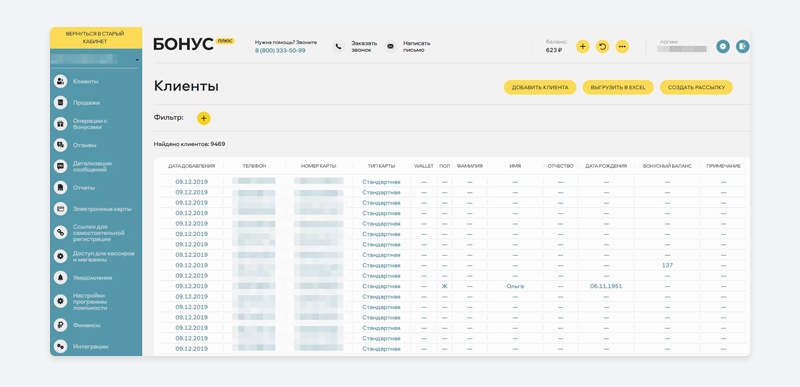Open the three-dots balance menu
The image size is (800, 387).
click(622, 46)
